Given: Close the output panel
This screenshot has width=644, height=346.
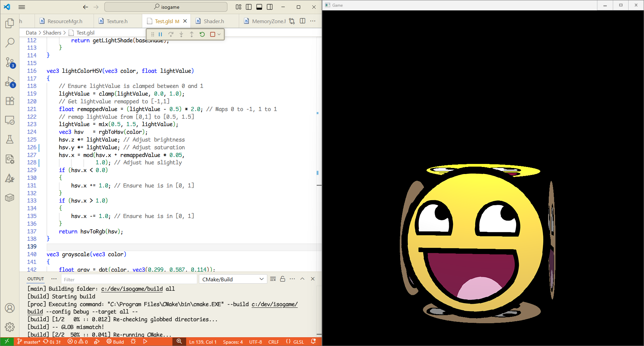Looking at the screenshot, I should pos(313,279).
